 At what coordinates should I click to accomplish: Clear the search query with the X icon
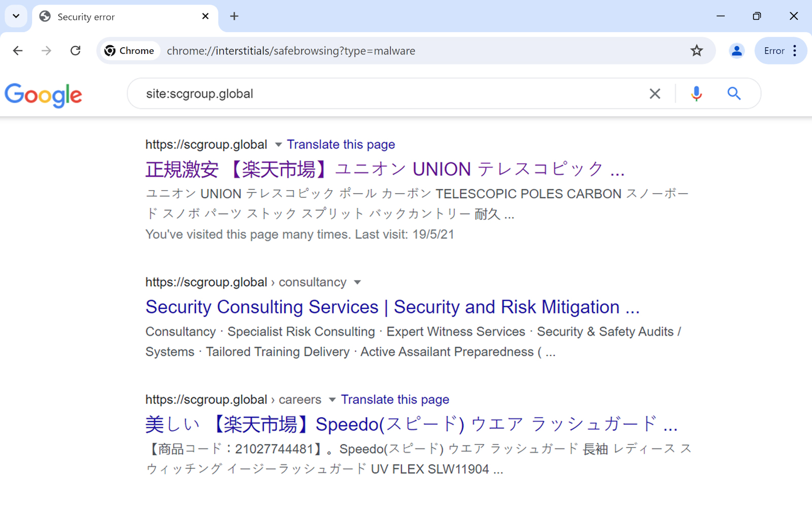pyautogui.click(x=655, y=93)
